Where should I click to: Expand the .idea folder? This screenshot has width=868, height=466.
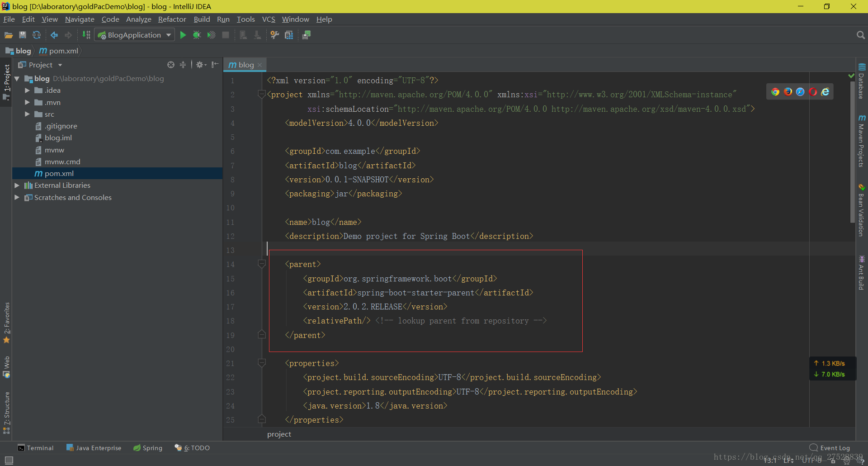[x=27, y=90]
